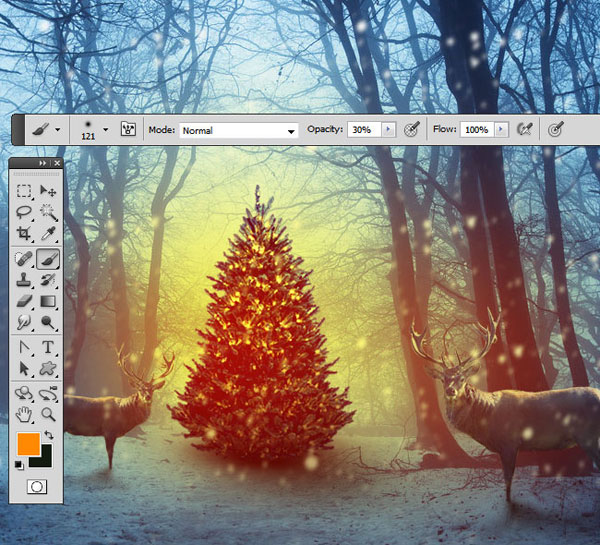
Task: Select the Healing Brush tool
Action: pyautogui.click(x=24, y=259)
